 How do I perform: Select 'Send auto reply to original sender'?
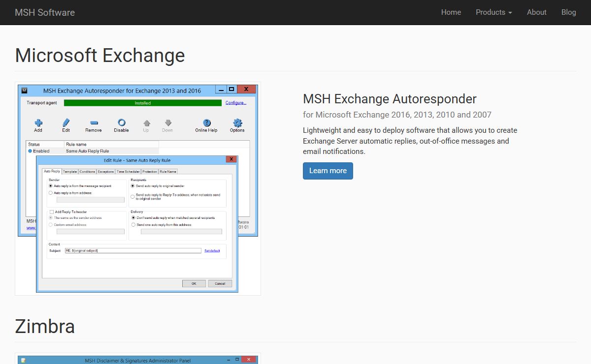click(132, 186)
